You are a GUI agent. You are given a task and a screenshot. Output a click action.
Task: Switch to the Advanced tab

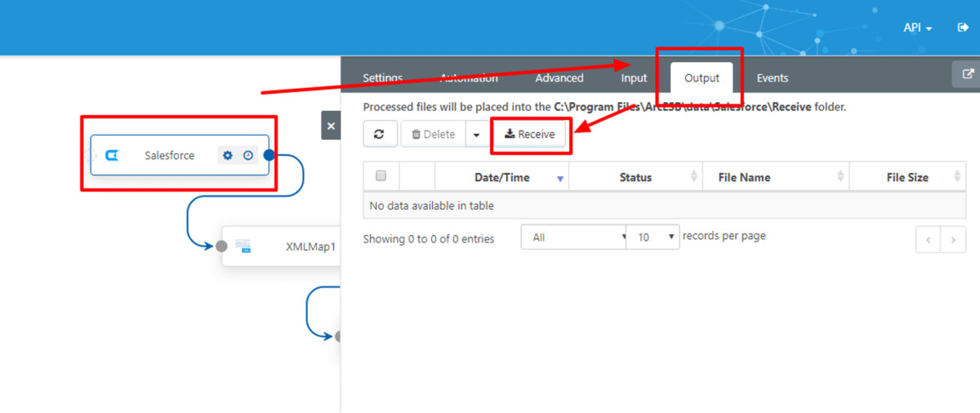coord(559,78)
